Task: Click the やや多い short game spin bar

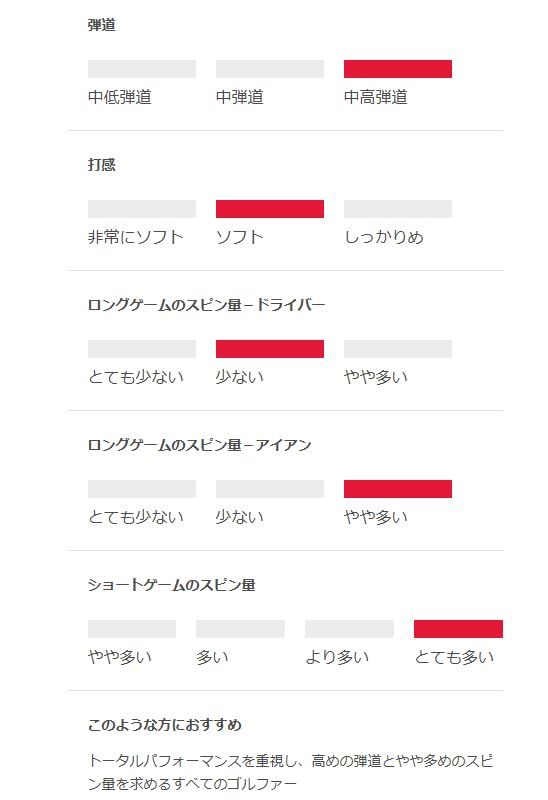Action: pos(132,629)
